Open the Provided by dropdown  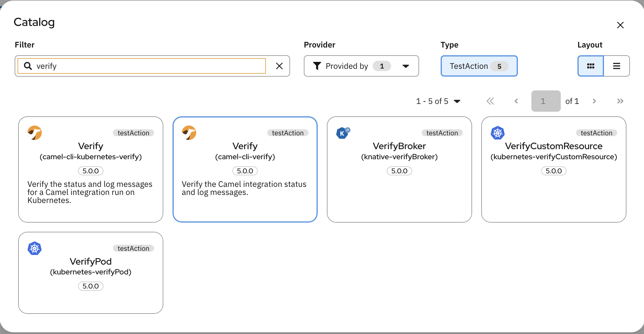(x=361, y=66)
